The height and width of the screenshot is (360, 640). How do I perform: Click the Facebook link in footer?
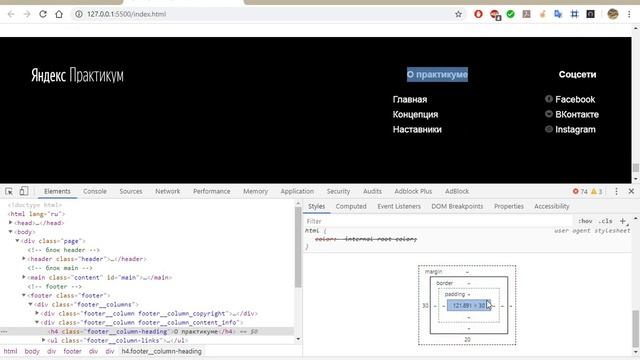click(575, 99)
